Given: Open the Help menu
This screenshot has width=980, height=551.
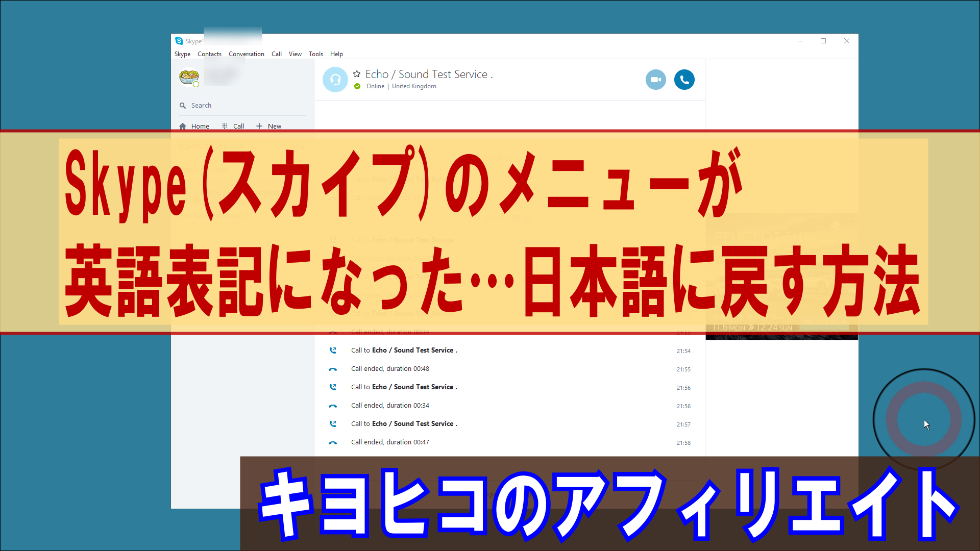Looking at the screenshot, I should coord(336,54).
